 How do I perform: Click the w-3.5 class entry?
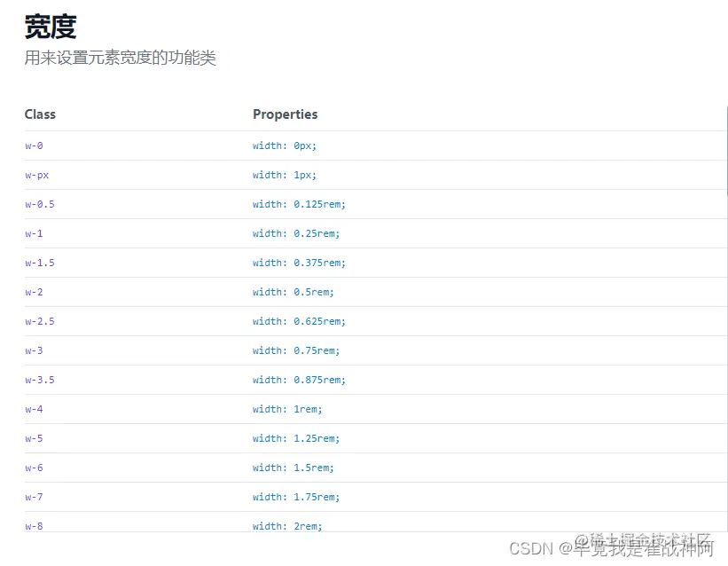click(x=40, y=380)
